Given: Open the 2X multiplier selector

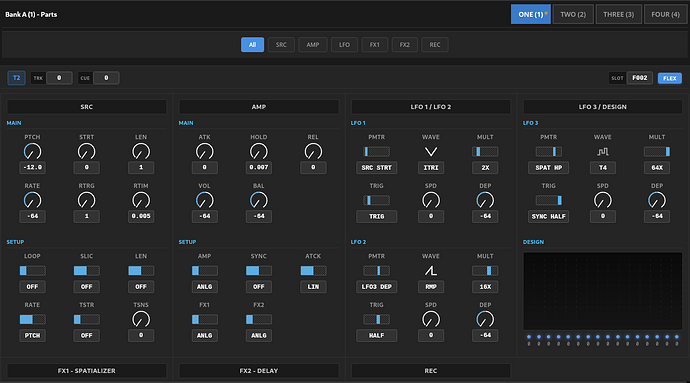Looking at the screenshot, I should (485, 168).
